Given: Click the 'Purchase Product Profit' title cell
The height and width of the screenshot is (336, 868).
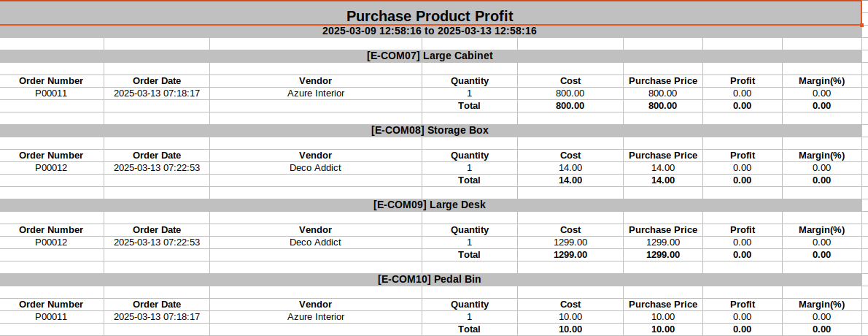Looking at the screenshot, I should coord(430,15).
